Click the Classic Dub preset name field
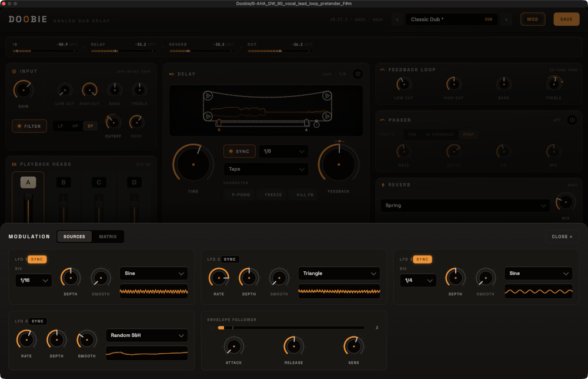 pyautogui.click(x=452, y=19)
